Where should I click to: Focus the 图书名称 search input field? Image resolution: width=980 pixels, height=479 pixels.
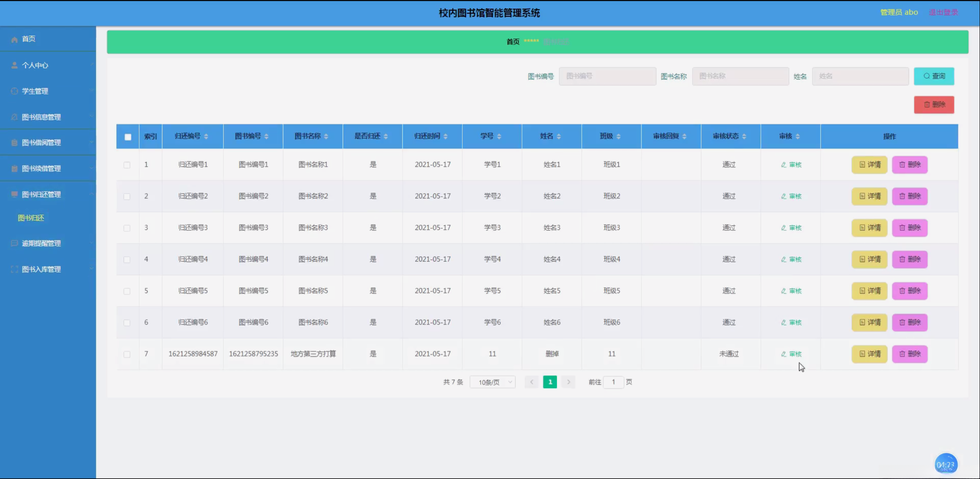[740, 76]
